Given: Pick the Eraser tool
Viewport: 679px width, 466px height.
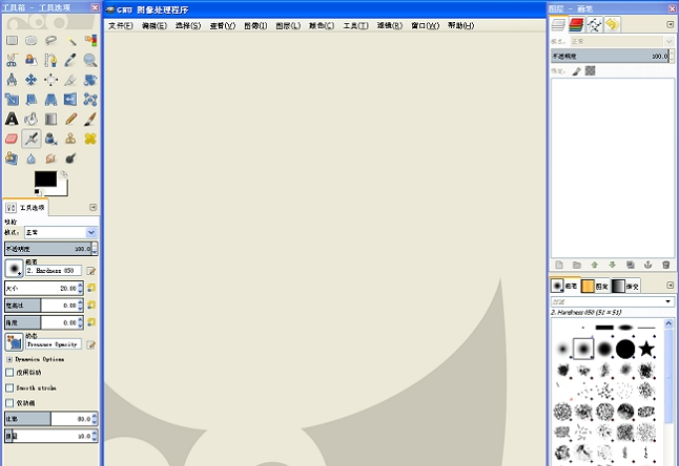Looking at the screenshot, I should point(11,139).
